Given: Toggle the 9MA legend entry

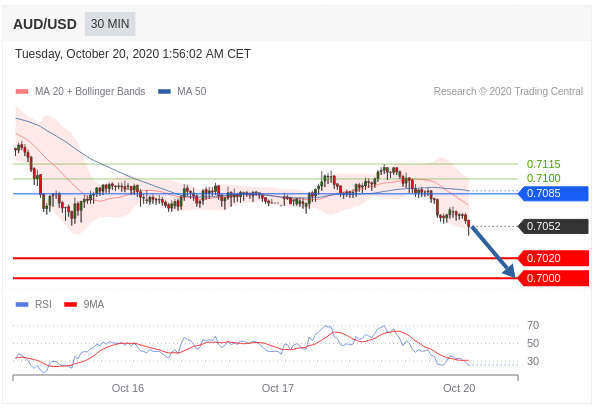Looking at the screenshot, I should pos(84,304).
